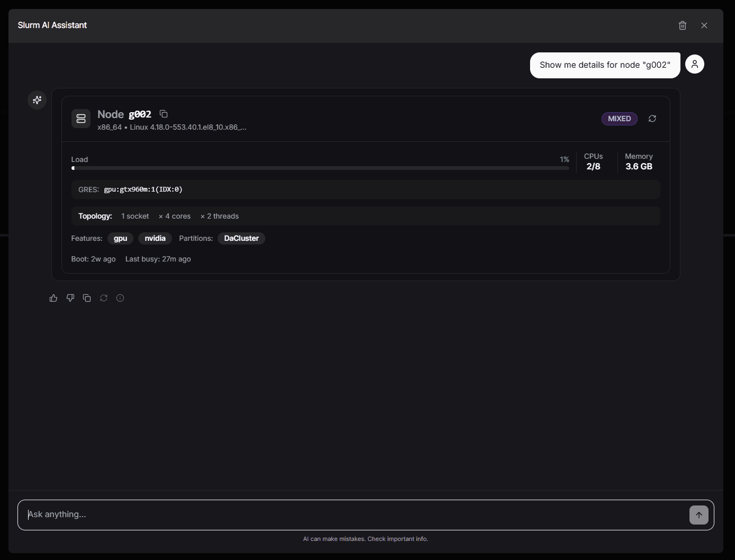The height and width of the screenshot is (560, 735).
Task: Thumbs down the assistant's response
Action: coord(70,298)
